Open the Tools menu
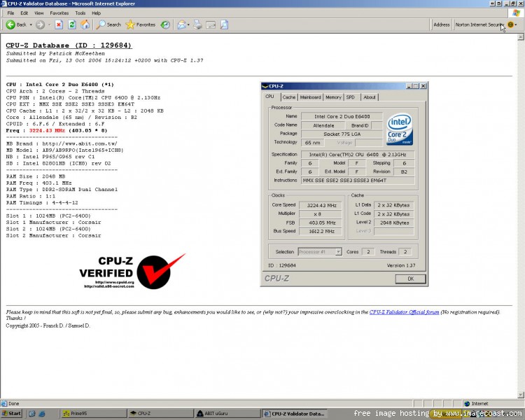This screenshot has width=525, height=420. [x=80, y=13]
